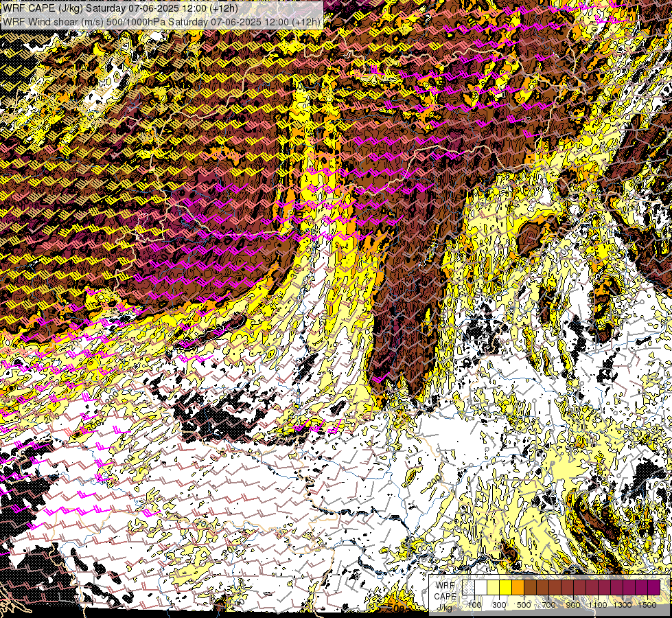672x618 pixels.
Task: Click the 1100 legend value
Action: coord(598,605)
